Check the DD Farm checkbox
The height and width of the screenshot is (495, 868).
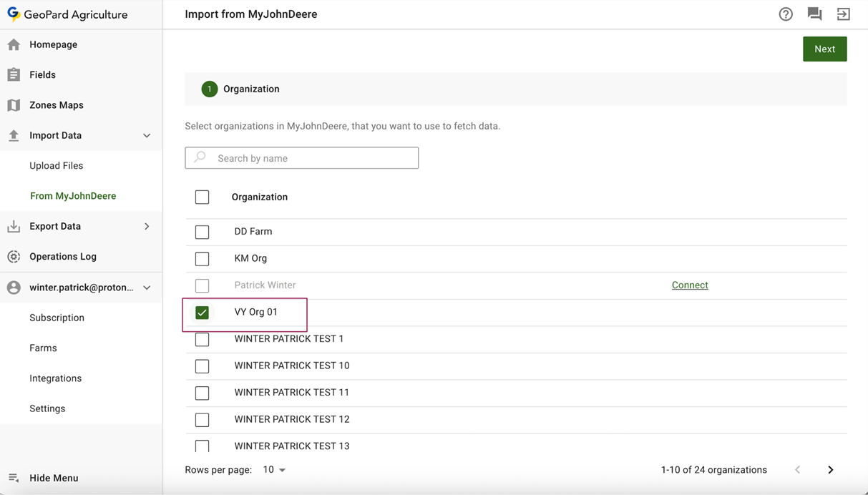click(203, 232)
